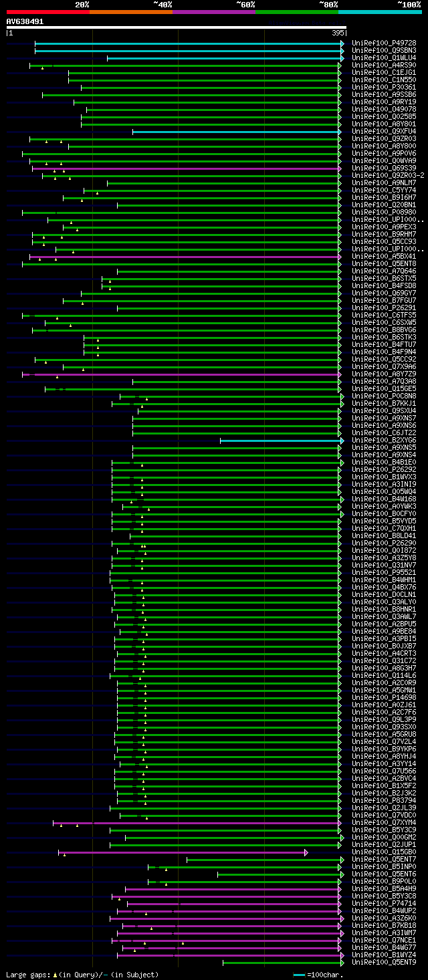
Task: Click the green ~80% identity color segment
Action: coord(297,12)
